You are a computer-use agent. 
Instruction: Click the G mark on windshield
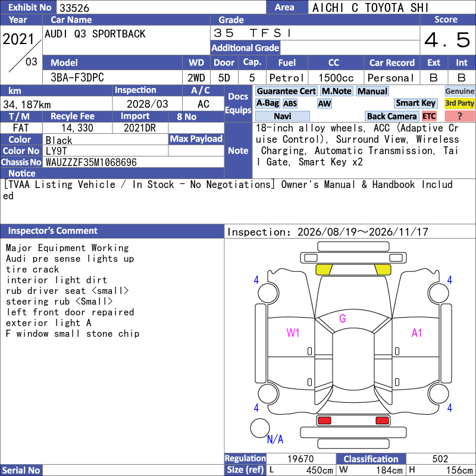(343, 318)
